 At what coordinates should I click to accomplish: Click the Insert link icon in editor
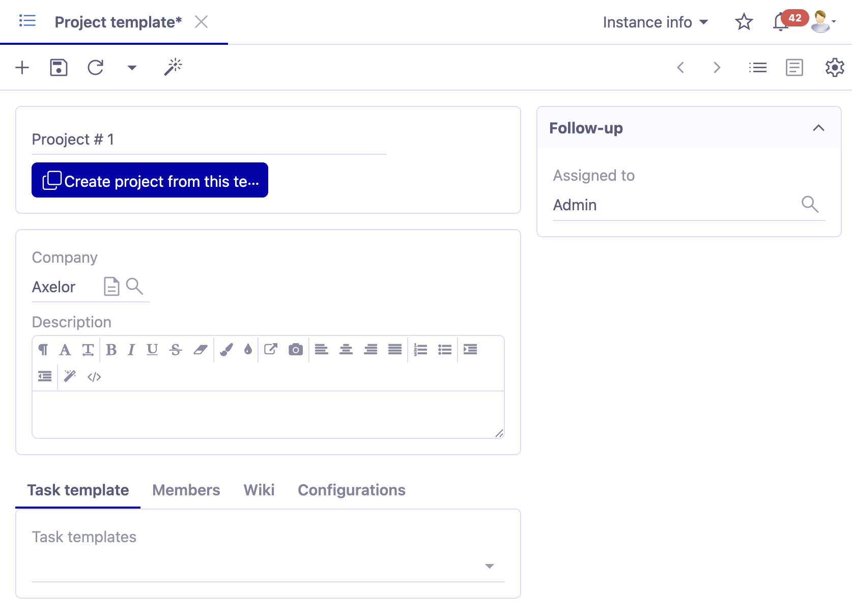pyautogui.click(x=271, y=349)
